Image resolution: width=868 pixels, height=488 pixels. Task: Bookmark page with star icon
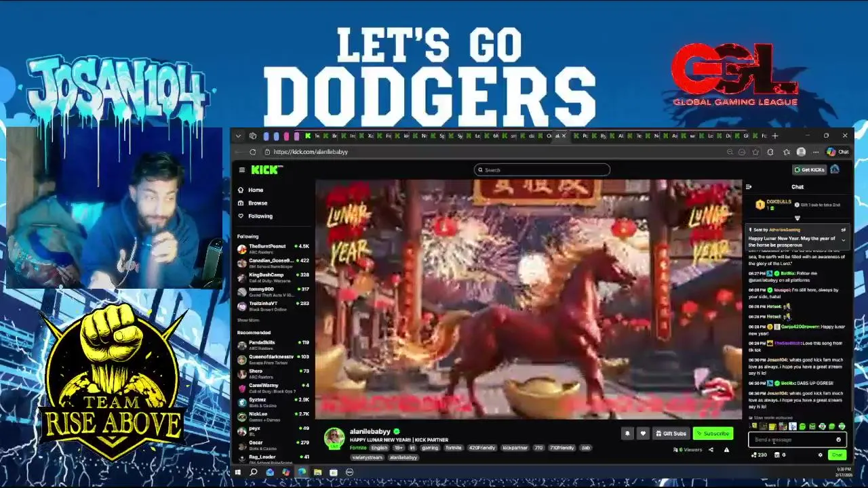[x=755, y=152]
